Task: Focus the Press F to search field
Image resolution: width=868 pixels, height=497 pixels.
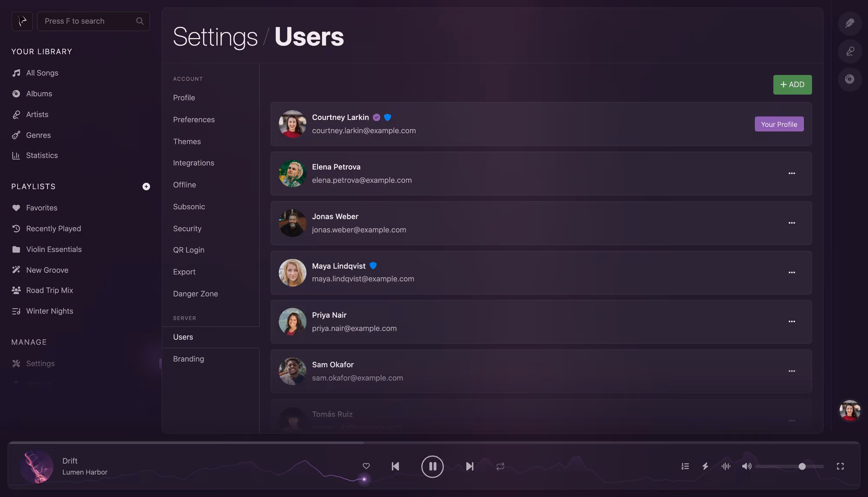Action: pos(93,21)
